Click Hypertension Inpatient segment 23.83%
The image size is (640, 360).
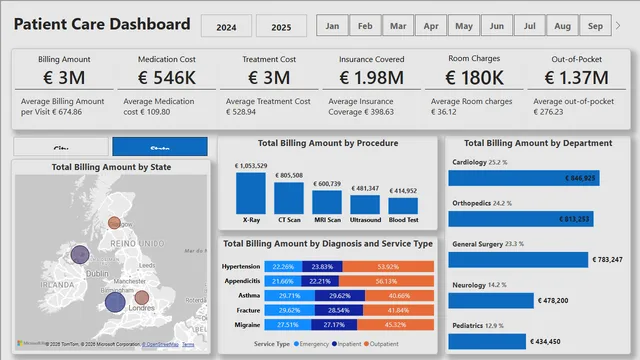coord(322,267)
